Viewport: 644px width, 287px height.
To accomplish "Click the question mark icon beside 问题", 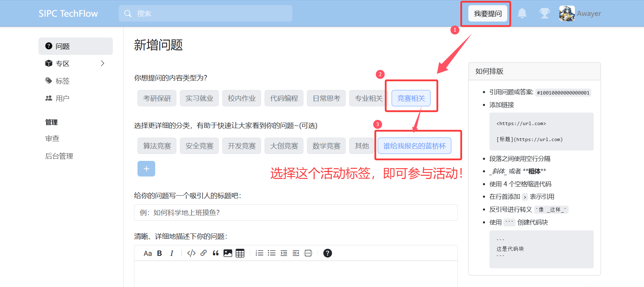I will click(x=49, y=46).
